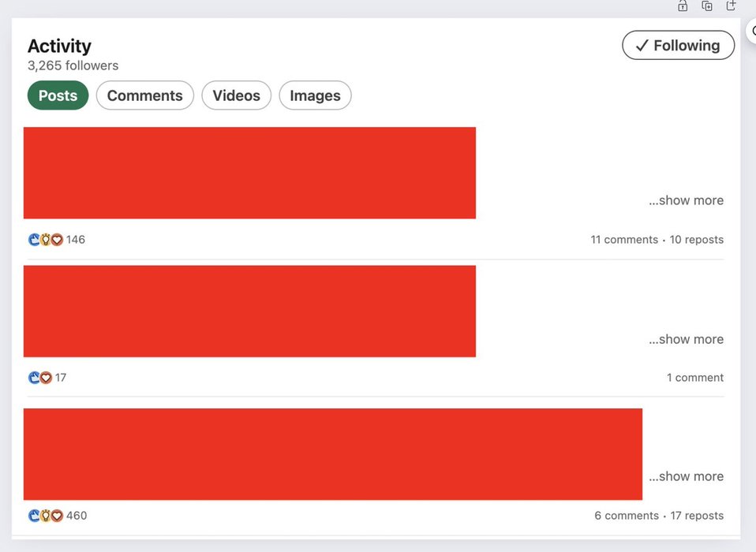Expand third post with show more
Screen dimensions: 756x552
click(686, 476)
